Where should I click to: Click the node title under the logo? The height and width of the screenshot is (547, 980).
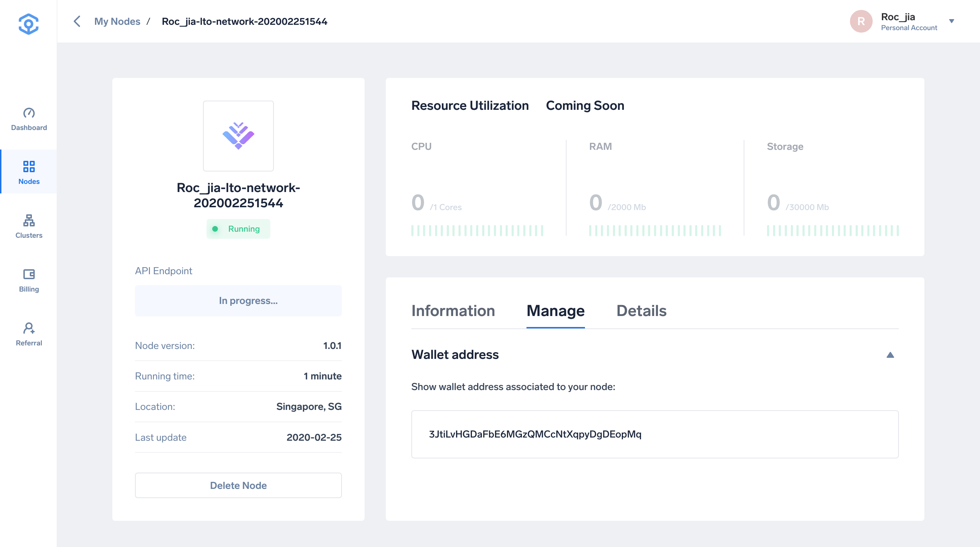click(x=238, y=196)
